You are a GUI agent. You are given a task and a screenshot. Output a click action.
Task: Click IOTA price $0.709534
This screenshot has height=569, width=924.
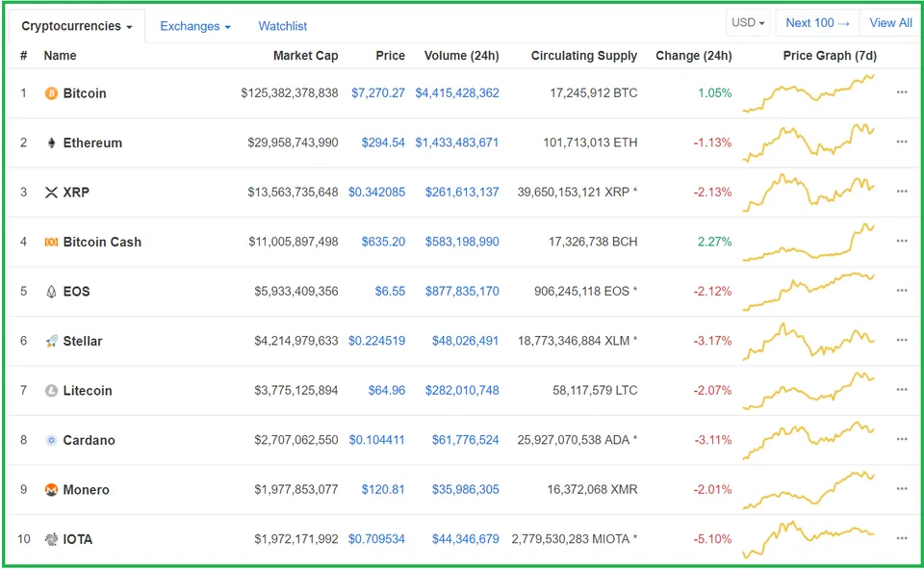[x=376, y=538]
